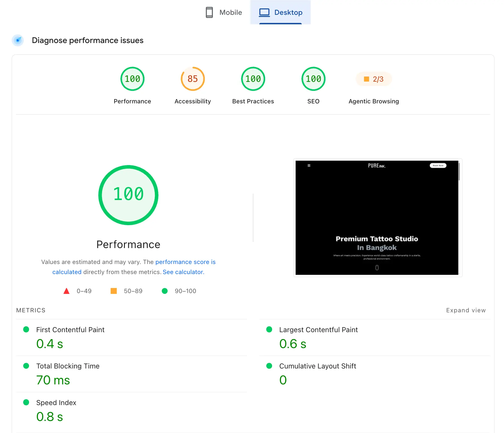This screenshot has height=433, width=504.
Task: Switch to the Mobile tab
Action: click(224, 12)
